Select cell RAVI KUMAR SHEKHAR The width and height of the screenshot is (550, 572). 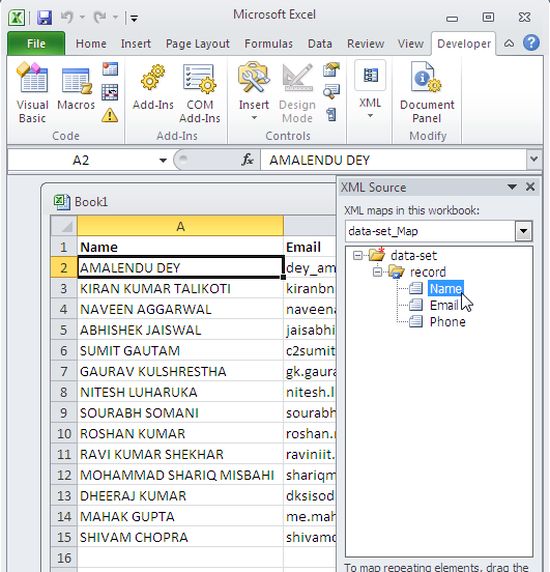click(x=180, y=454)
